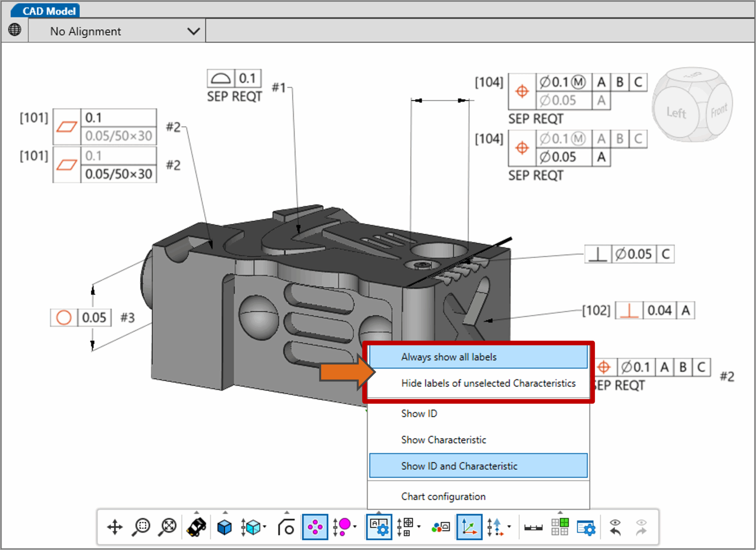Select Show ID and Characteristic entry
The height and width of the screenshot is (550, 756).
[x=459, y=466]
